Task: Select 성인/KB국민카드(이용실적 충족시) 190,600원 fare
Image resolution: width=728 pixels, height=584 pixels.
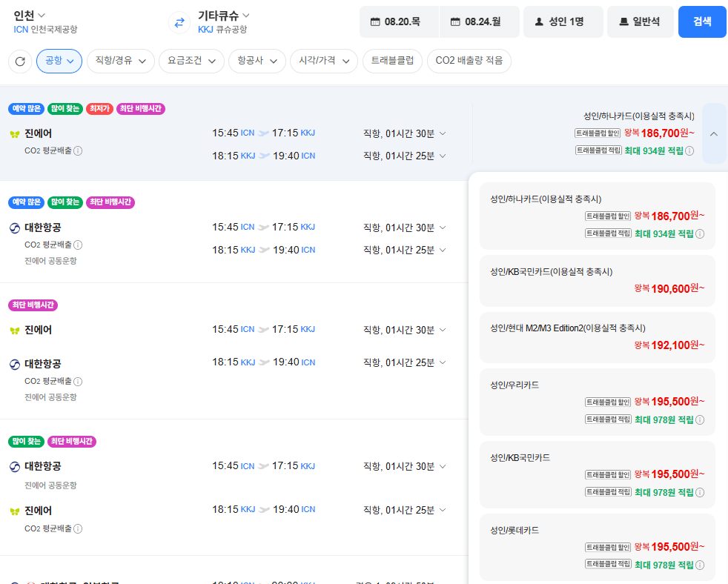Action: pyautogui.click(x=598, y=281)
